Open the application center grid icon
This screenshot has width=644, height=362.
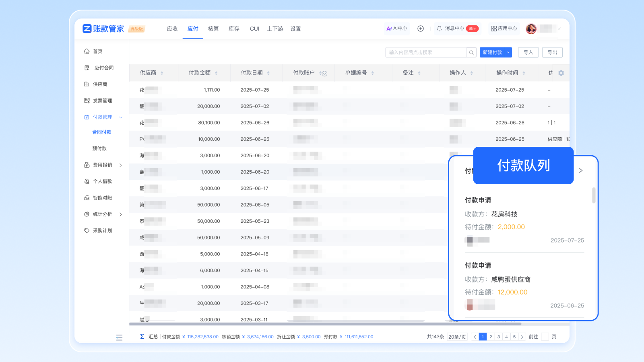point(493,29)
